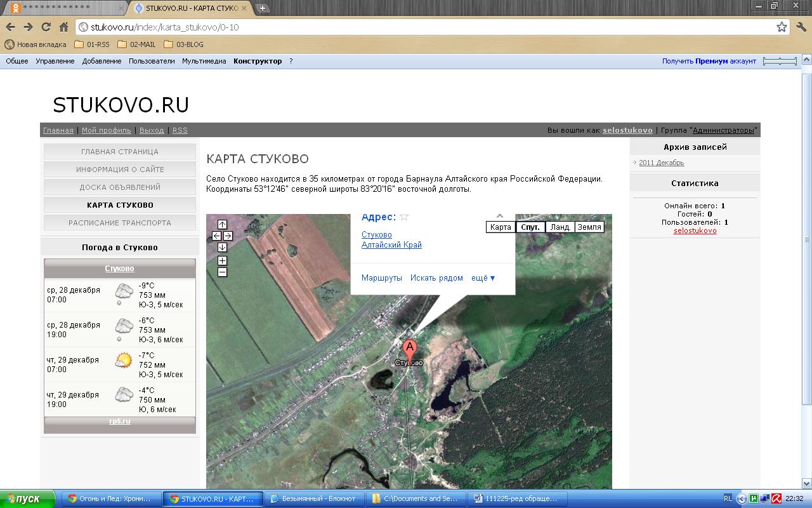Open the 01-RSS bookmarks folder

(x=92, y=44)
